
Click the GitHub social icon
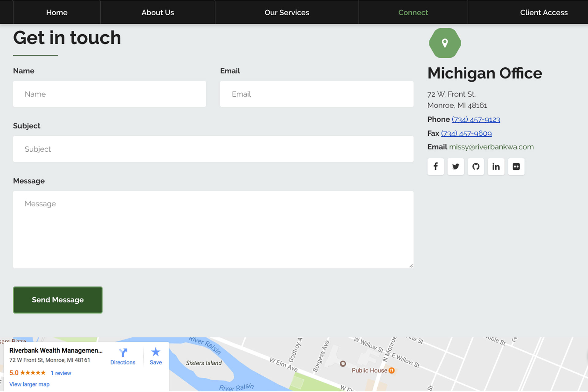pos(476,167)
